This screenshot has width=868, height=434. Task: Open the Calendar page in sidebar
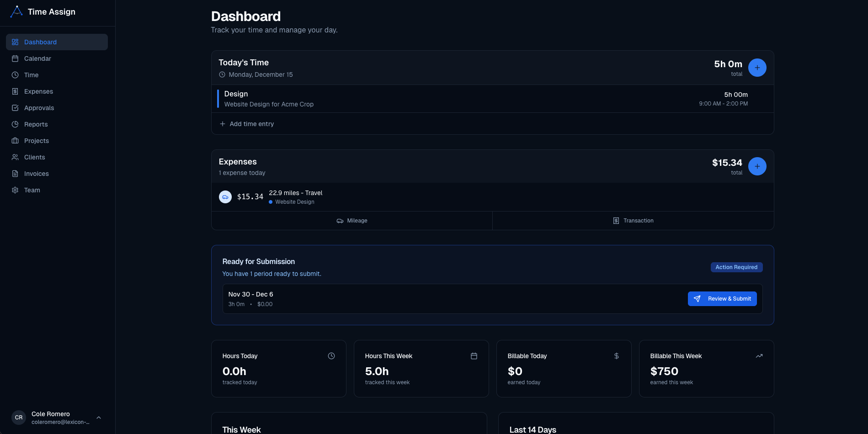click(x=37, y=58)
